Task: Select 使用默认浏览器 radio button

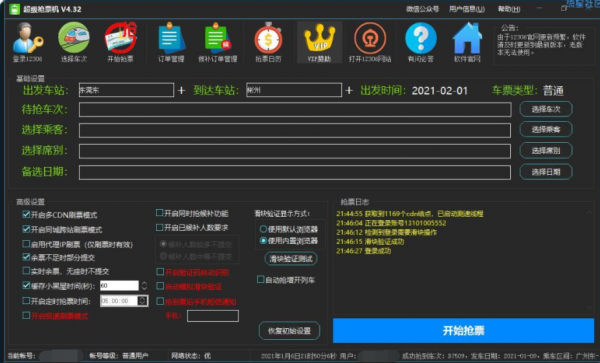Action: coord(263,229)
